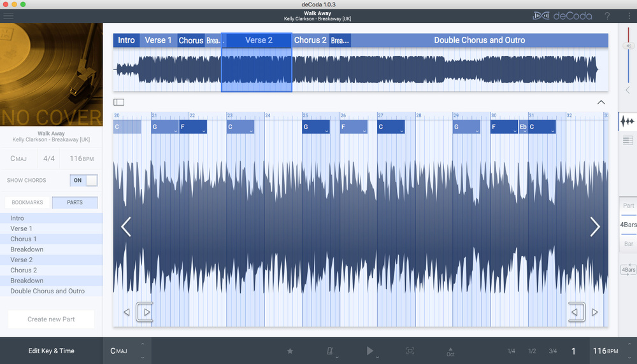The image size is (637, 364).
Task: Switch to list view icon
Action: [x=627, y=141]
